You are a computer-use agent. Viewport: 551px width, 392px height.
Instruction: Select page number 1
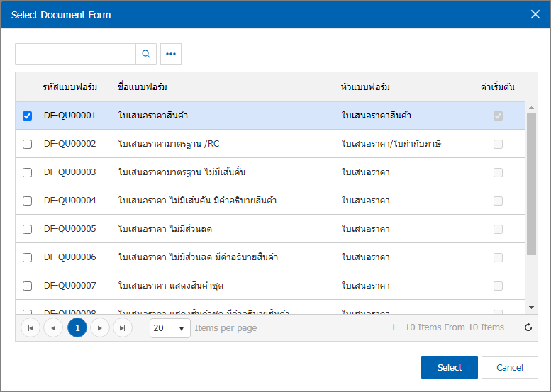77,327
